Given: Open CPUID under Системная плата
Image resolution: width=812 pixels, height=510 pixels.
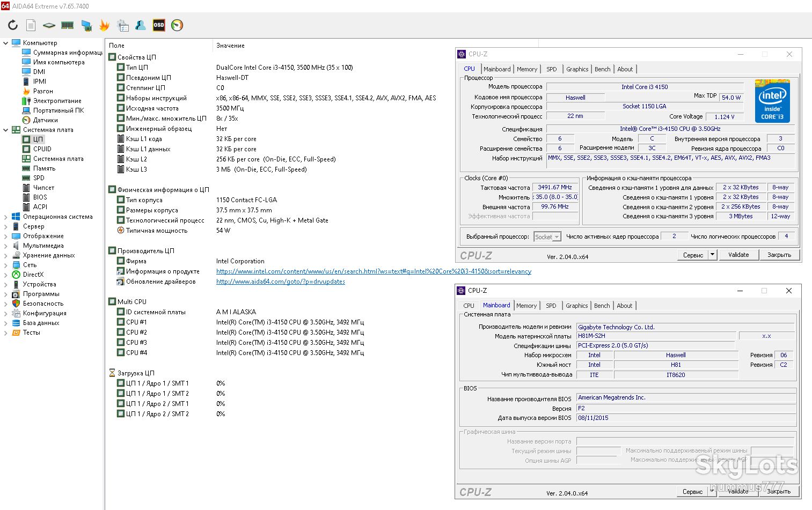Looking at the screenshot, I should pyautogui.click(x=42, y=149).
